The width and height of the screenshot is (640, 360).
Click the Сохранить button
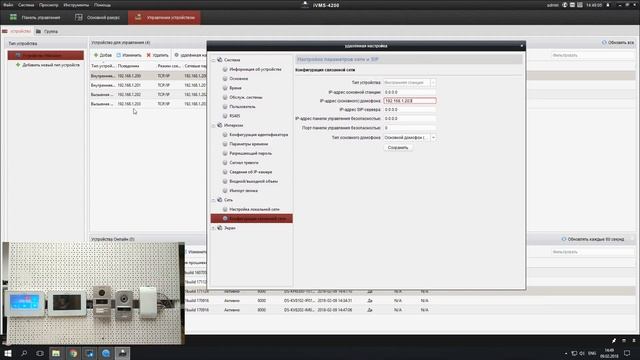(x=398, y=148)
